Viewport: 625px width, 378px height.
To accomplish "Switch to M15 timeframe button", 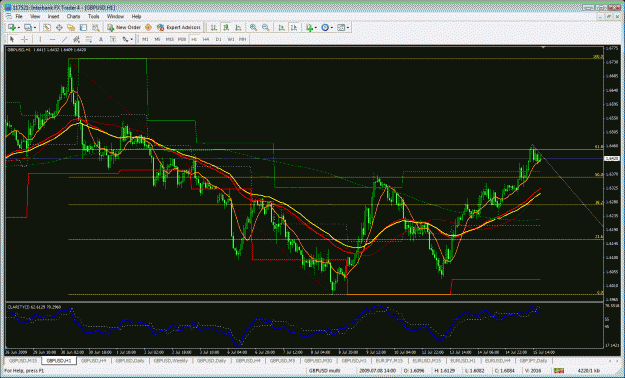I will [x=169, y=39].
